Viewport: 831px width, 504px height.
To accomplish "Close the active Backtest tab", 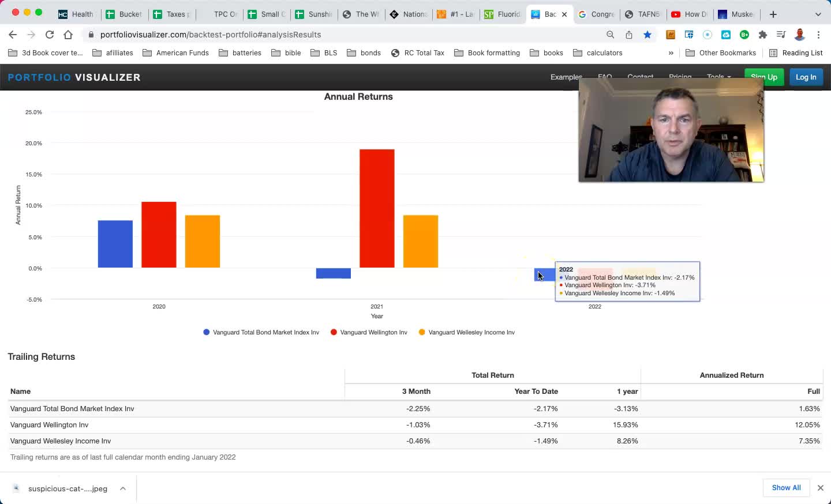I will coord(564,14).
